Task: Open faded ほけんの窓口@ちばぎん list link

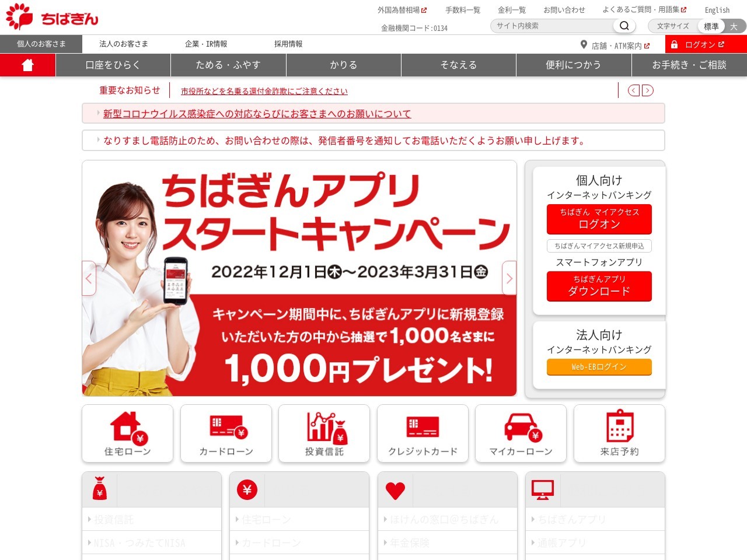Action: [444, 519]
